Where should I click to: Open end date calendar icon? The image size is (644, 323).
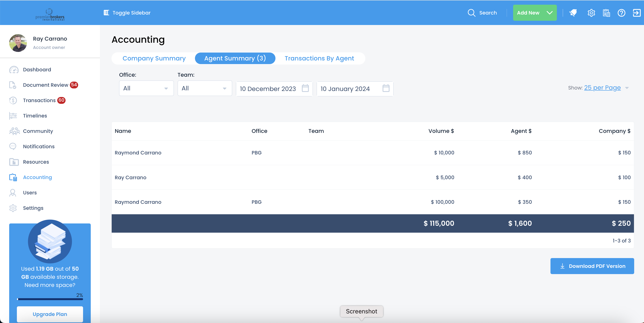[386, 88]
